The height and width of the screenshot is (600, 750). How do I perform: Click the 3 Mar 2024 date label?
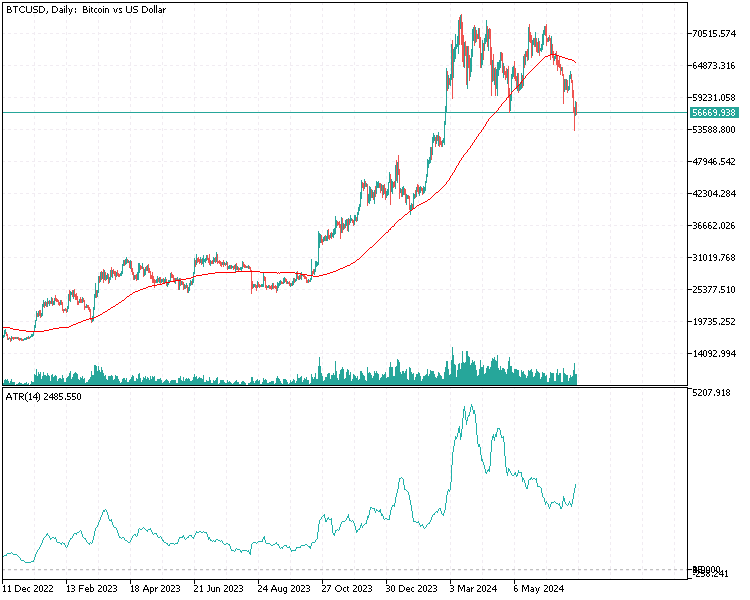(x=474, y=589)
